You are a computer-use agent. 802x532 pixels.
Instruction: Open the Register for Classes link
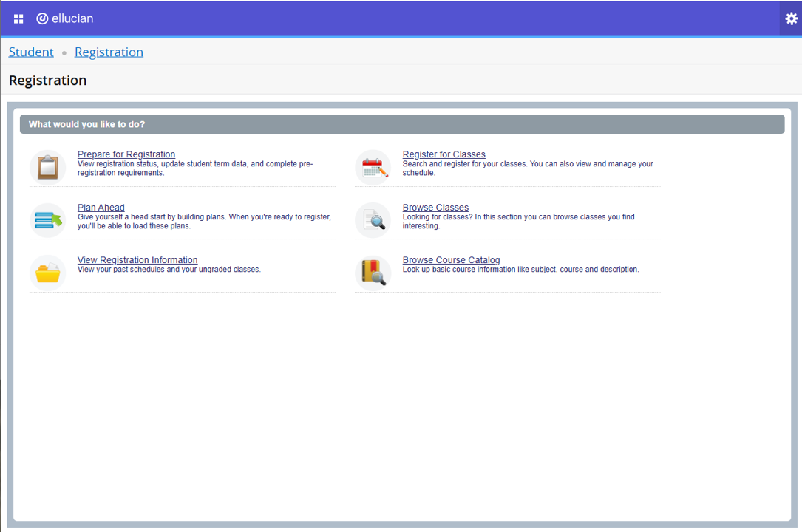click(x=444, y=154)
